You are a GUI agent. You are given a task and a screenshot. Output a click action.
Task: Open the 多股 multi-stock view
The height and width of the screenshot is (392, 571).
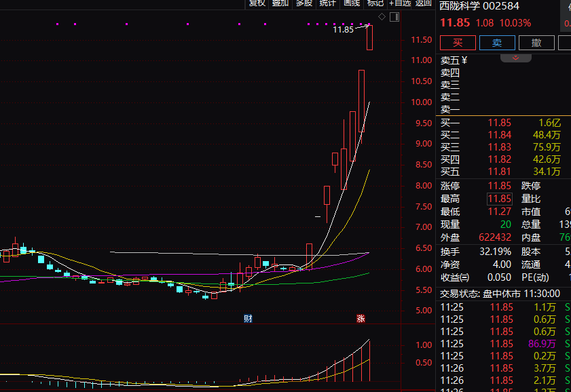[303, 3]
